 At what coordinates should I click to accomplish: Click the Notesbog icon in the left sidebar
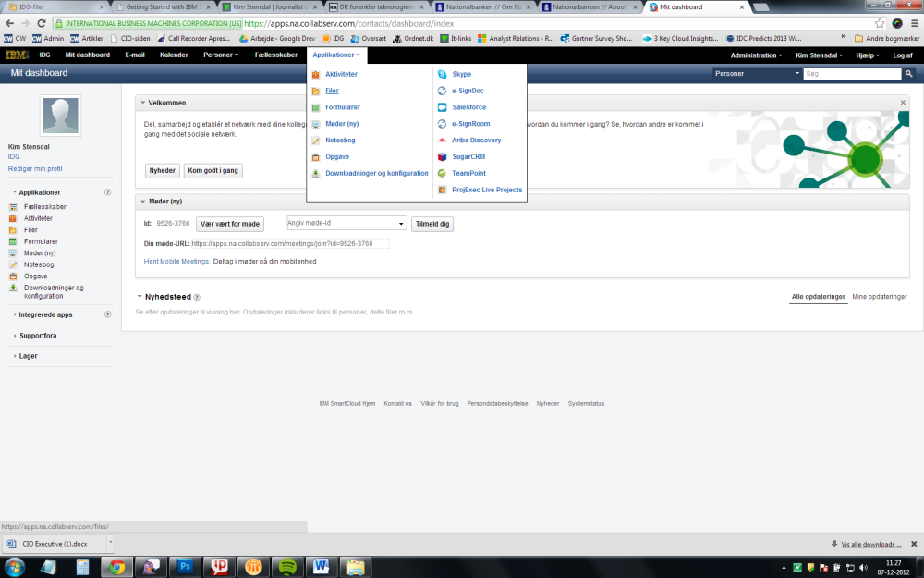click(x=13, y=264)
